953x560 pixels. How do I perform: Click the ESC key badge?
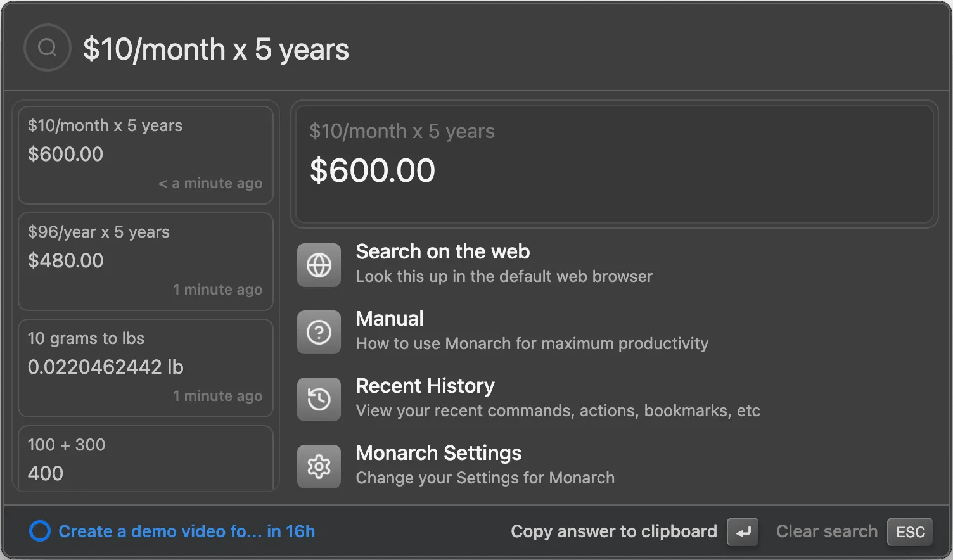(909, 531)
